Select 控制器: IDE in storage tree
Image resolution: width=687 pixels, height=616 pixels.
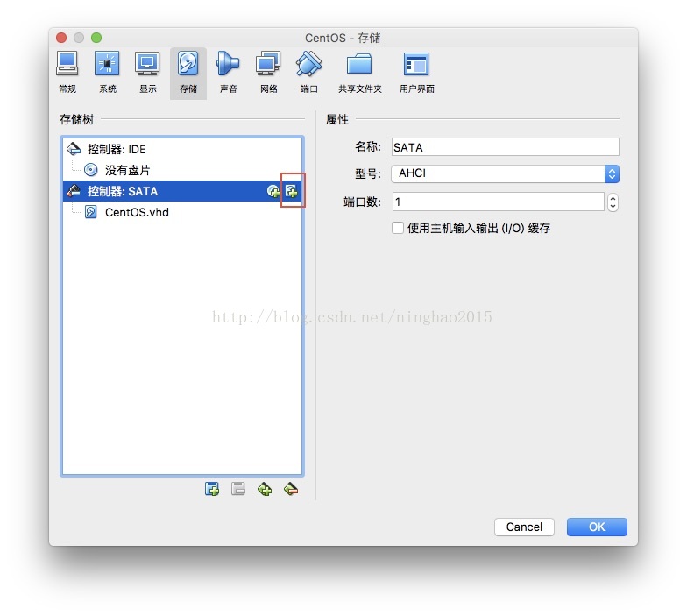pos(182,149)
